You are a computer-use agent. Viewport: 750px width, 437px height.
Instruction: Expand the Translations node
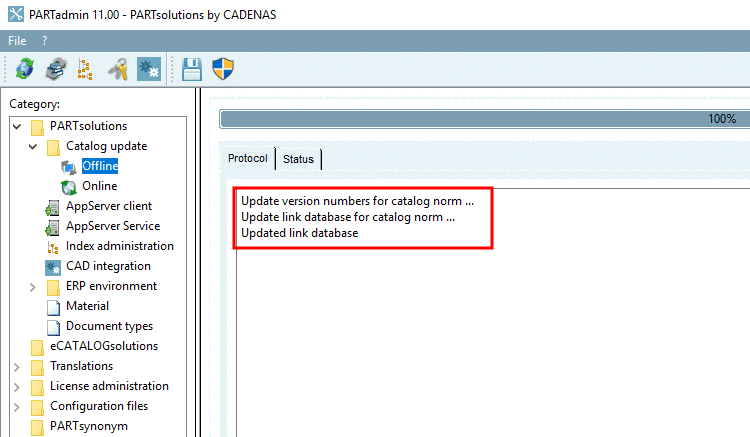[x=17, y=367]
